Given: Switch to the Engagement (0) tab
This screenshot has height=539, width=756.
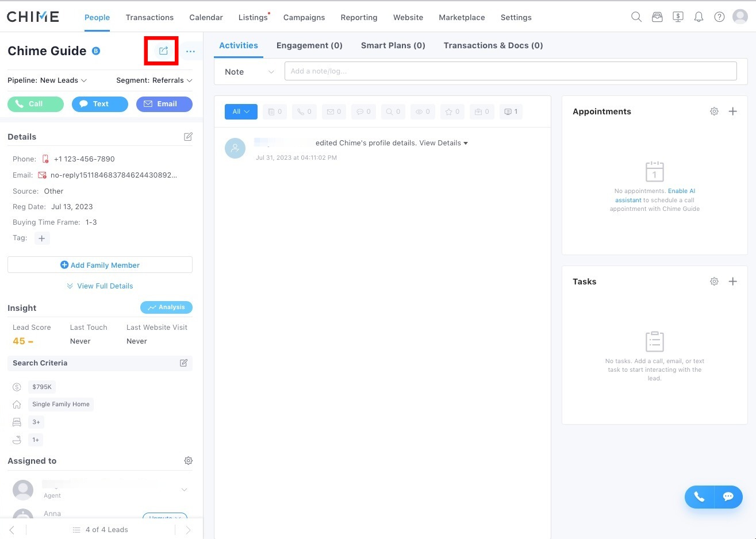Looking at the screenshot, I should (309, 45).
